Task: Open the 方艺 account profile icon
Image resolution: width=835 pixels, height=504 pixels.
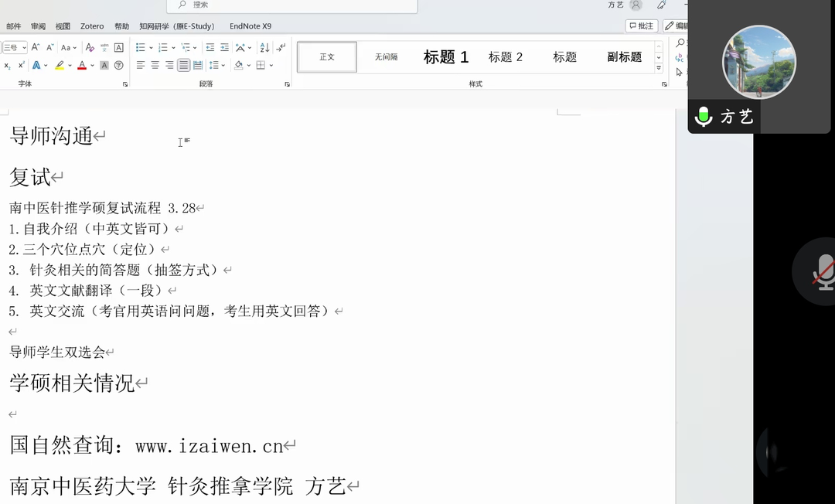Action: click(x=636, y=5)
